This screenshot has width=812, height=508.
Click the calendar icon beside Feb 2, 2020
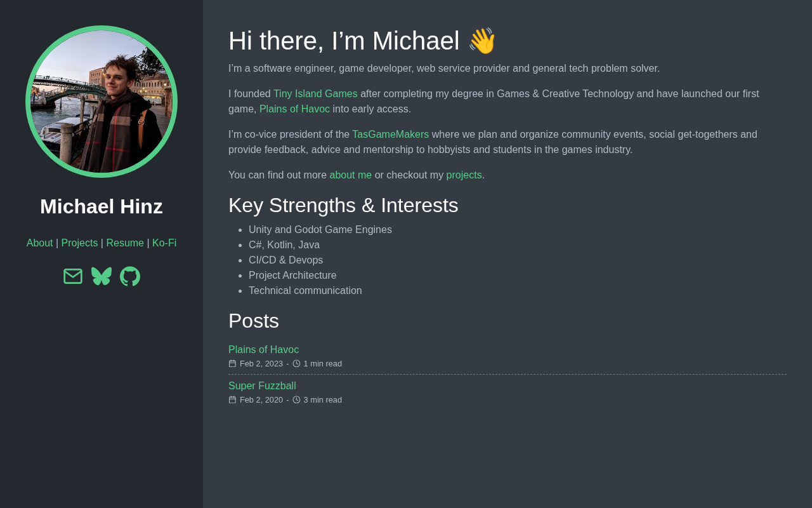point(232,400)
